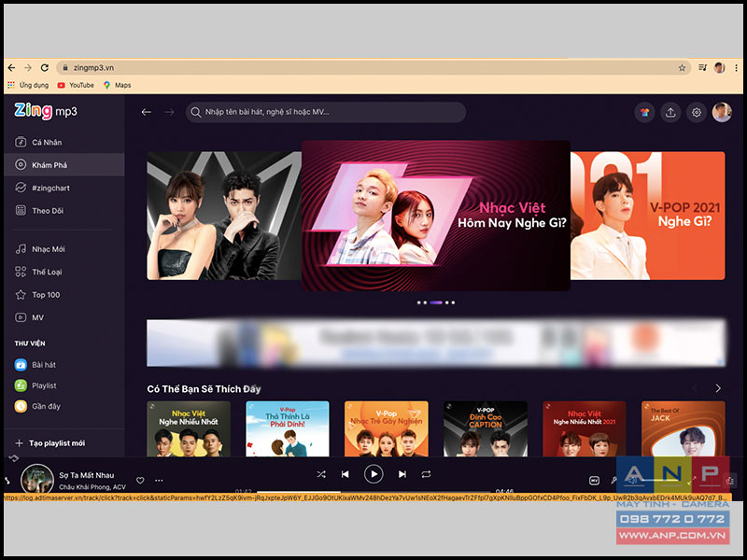Show previous suggested playlists arrow
747x560 pixels.
(x=695, y=388)
